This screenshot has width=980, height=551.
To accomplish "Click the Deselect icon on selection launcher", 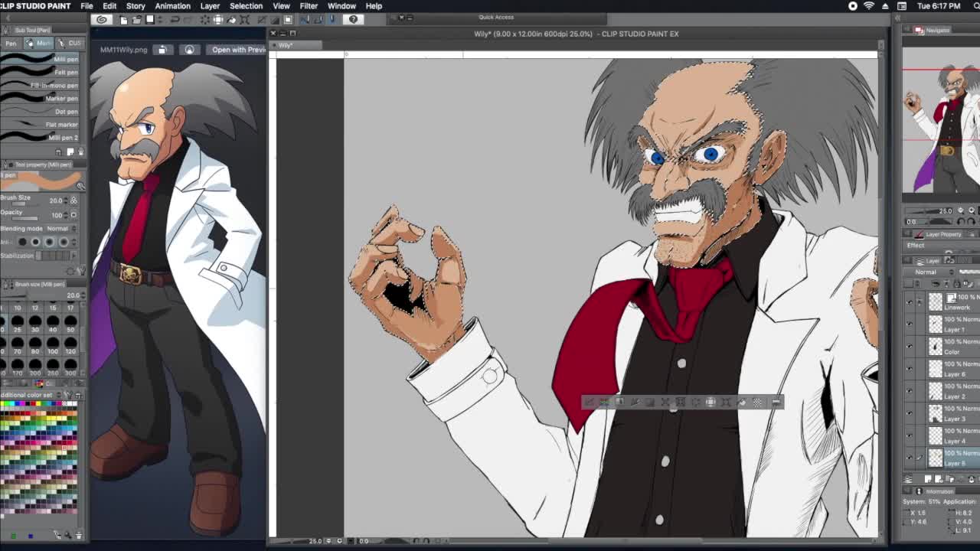I will 588,403.
